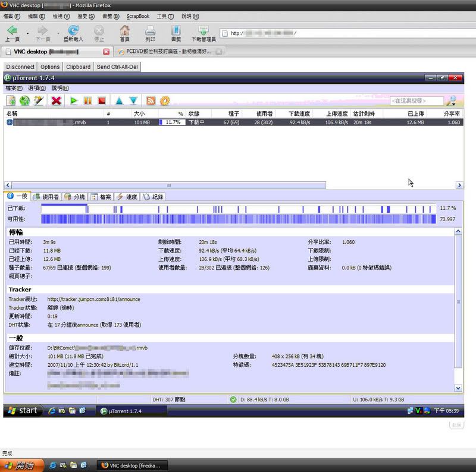This screenshot has width=476, height=472.
Task: Move torrent down the queue with down arrow
Action: 133,100
